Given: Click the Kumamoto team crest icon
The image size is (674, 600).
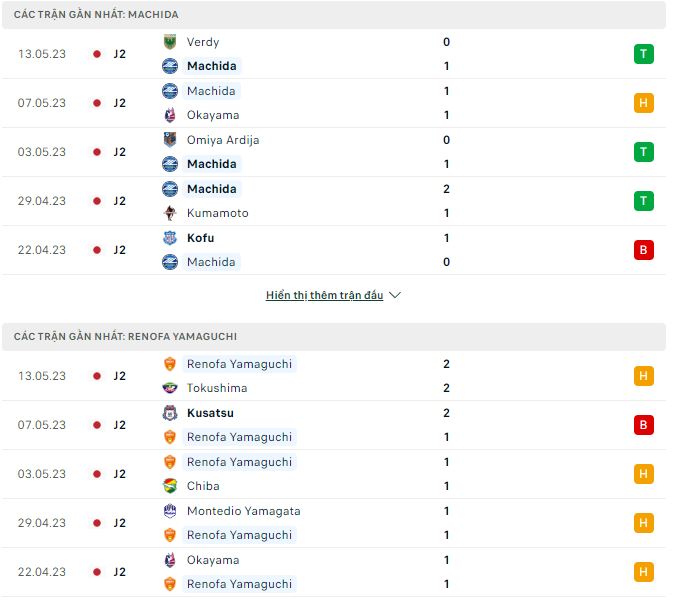Looking at the screenshot, I should click(x=170, y=213).
